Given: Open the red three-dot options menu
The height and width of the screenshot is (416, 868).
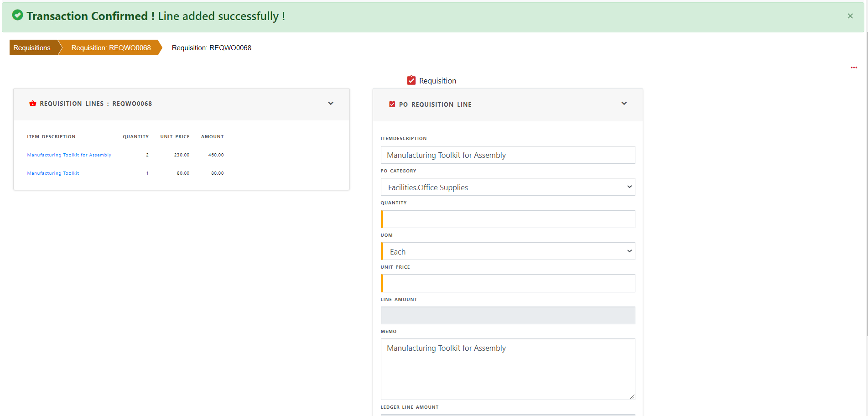Looking at the screenshot, I should click(854, 68).
